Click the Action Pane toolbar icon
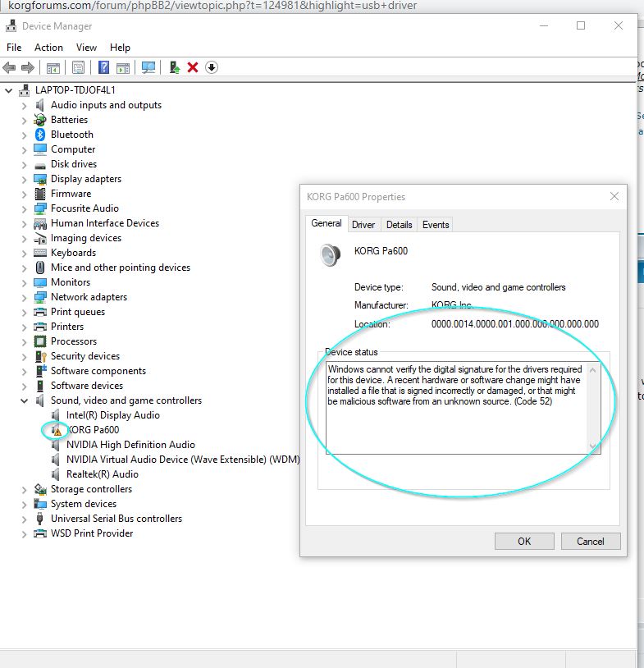 123,68
